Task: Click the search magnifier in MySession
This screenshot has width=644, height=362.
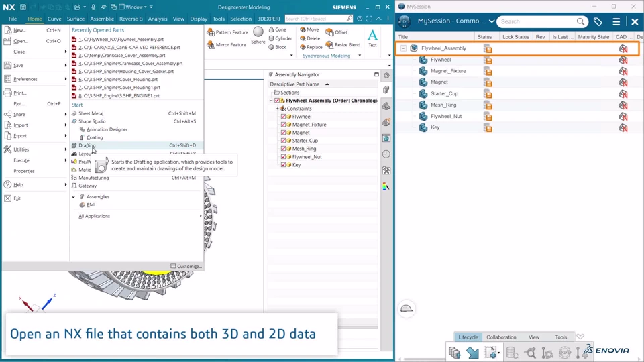Action: 580,21
